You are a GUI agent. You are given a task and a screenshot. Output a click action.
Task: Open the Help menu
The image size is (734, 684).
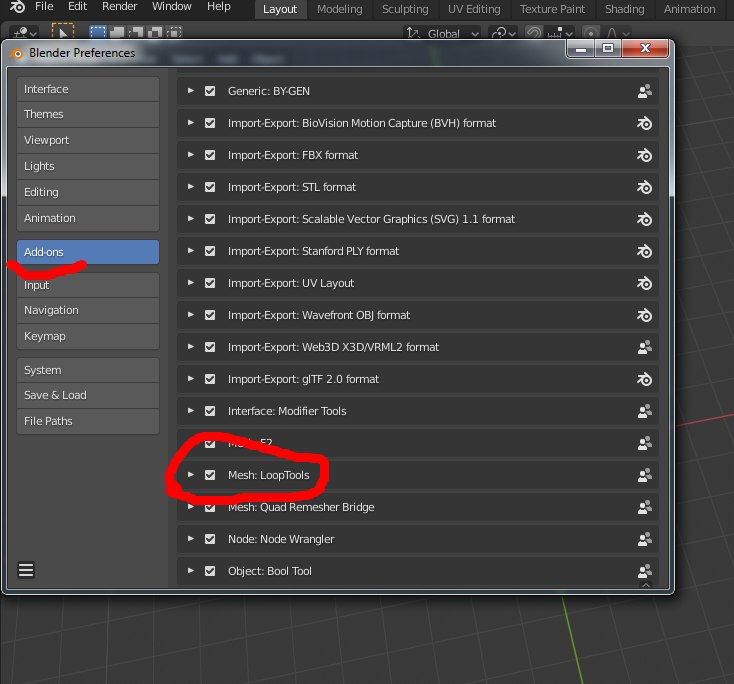click(219, 7)
